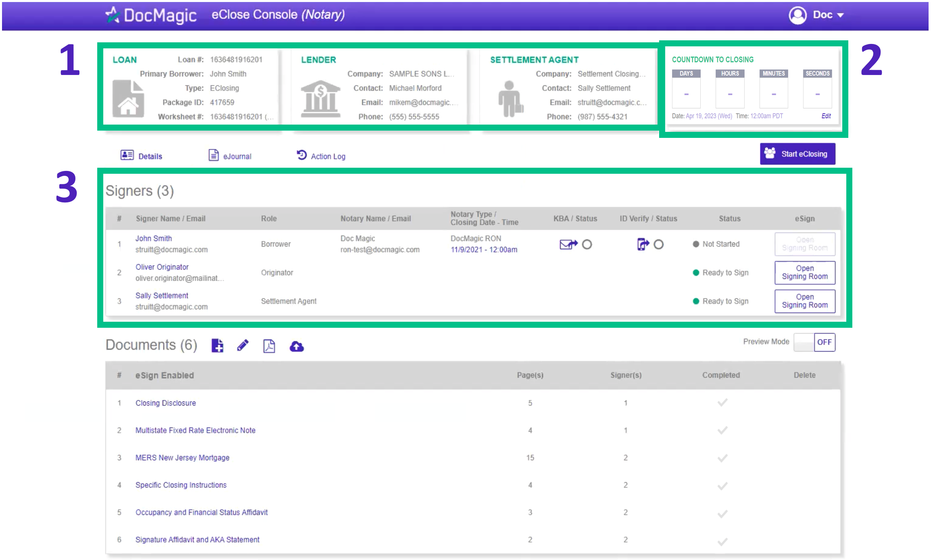The height and width of the screenshot is (560, 931).
Task: Click completed checkmark for Occupancy Affidavit
Action: [x=722, y=514]
